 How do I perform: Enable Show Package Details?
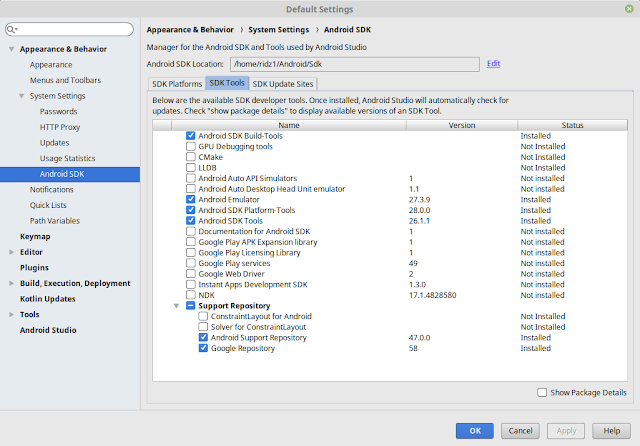pos(542,392)
